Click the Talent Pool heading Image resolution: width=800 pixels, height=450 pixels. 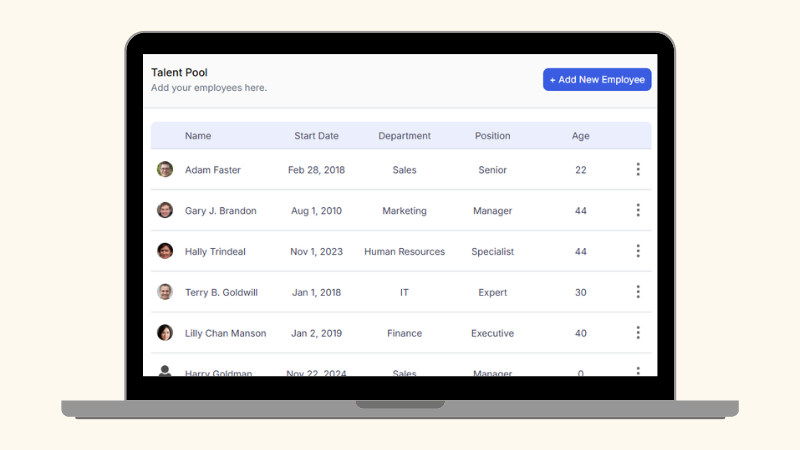pyautogui.click(x=179, y=72)
